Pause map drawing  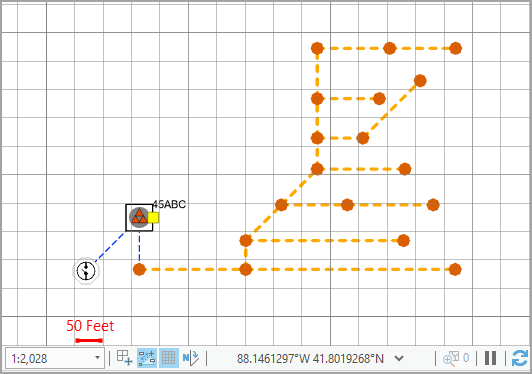[490, 358]
